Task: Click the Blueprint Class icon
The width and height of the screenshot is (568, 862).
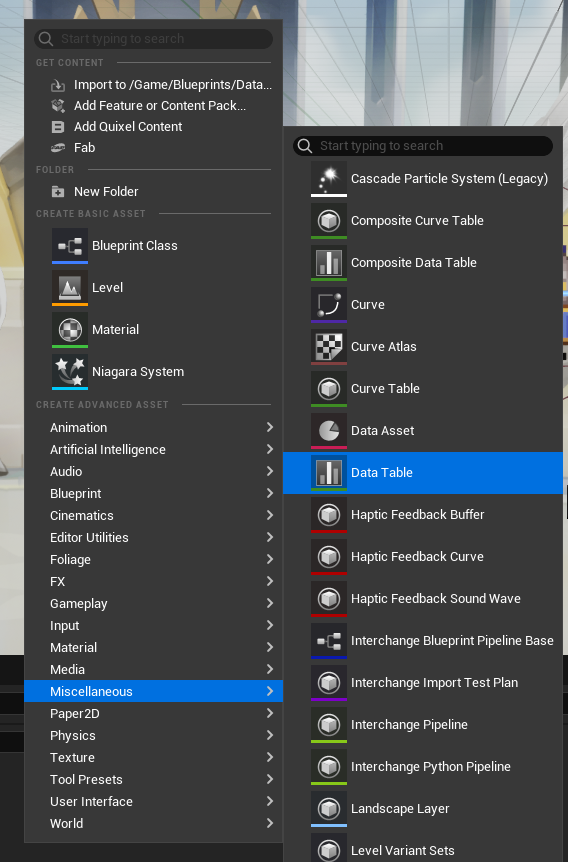Action: pyautogui.click(x=70, y=246)
